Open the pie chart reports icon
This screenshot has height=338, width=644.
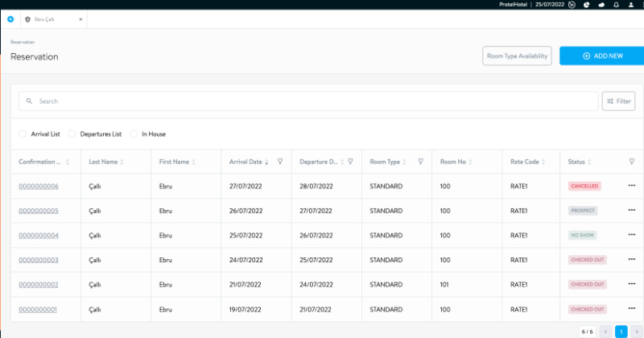tap(587, 5)
